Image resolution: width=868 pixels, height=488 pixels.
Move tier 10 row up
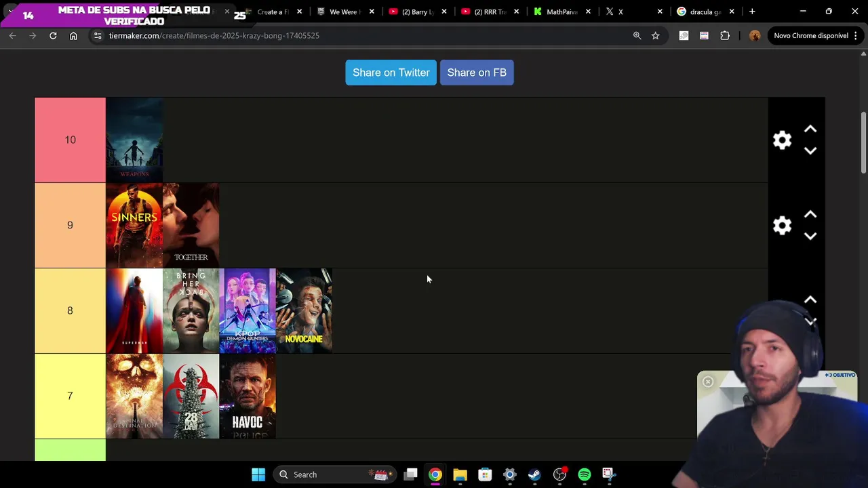[x=810, y=129]
